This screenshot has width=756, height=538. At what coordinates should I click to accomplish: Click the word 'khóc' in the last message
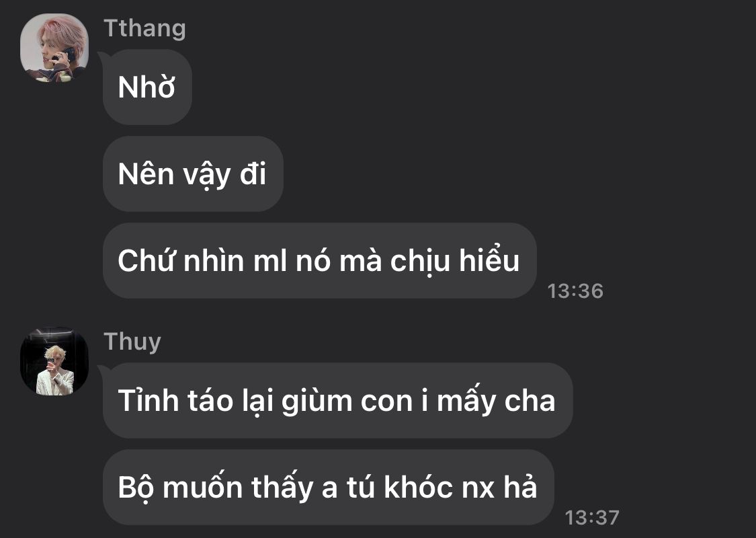[419, 486]
